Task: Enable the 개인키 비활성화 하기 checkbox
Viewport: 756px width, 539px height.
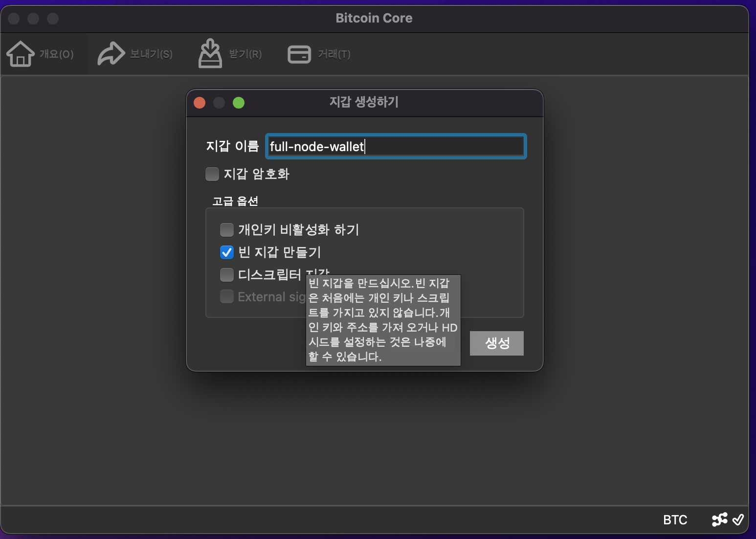Action: point(227,230)
